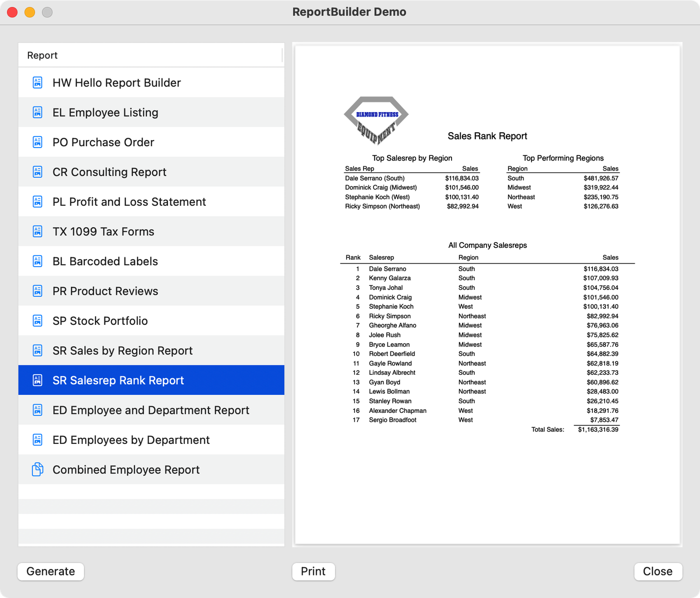Click the icon beside HW Hello Report Builder

click(x=37, y=83)
